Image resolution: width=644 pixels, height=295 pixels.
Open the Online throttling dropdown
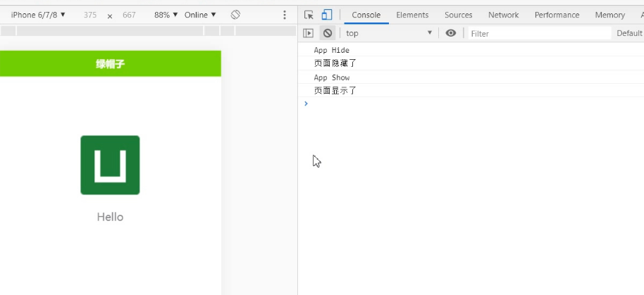pyautogui.click(x=200, y=15)
